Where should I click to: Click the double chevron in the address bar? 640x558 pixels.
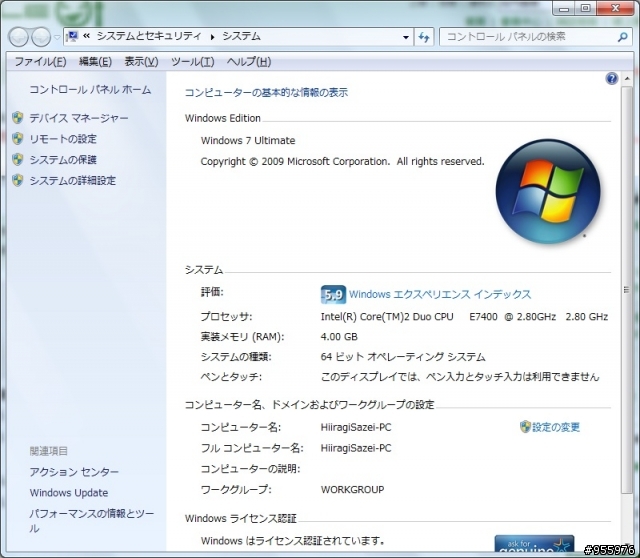tap(87, 36)
